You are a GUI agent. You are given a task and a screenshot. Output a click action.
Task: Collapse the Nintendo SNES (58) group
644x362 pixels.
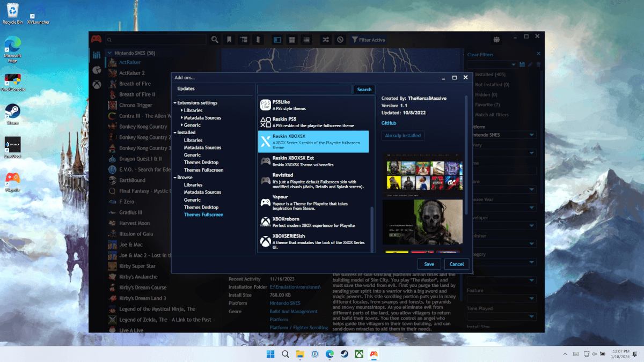click(109, 53)
